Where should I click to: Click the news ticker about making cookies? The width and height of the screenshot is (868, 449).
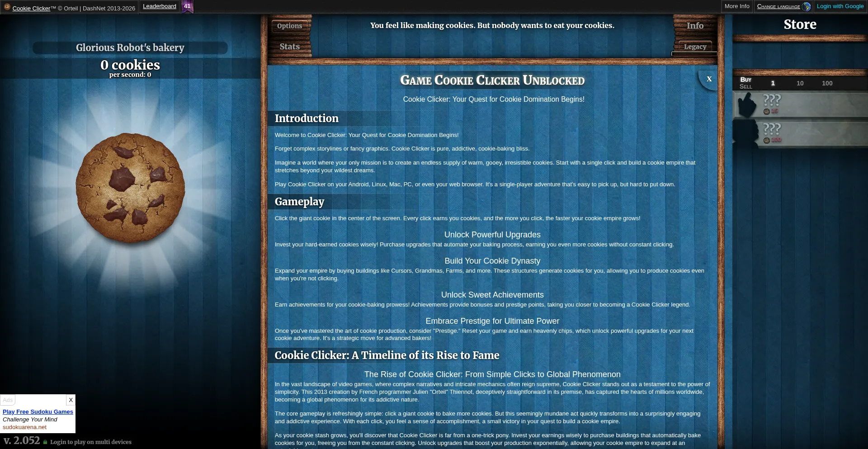tap(492, 25)
